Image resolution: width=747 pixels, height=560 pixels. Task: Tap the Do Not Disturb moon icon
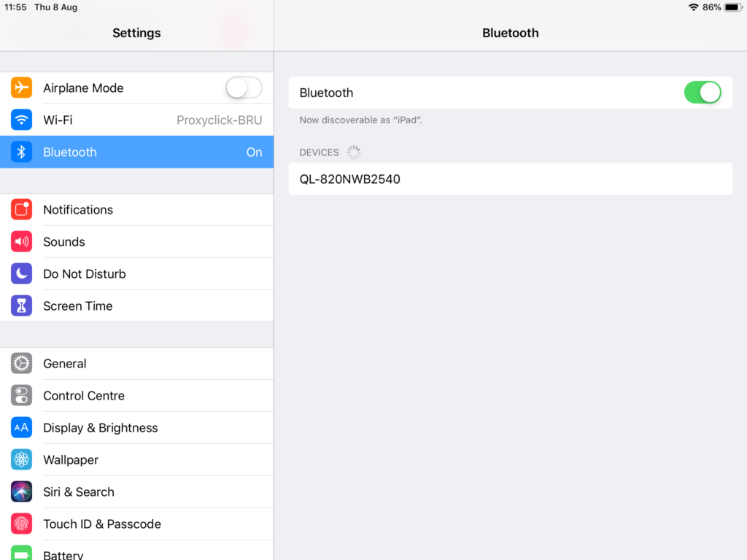coord(21,274)
